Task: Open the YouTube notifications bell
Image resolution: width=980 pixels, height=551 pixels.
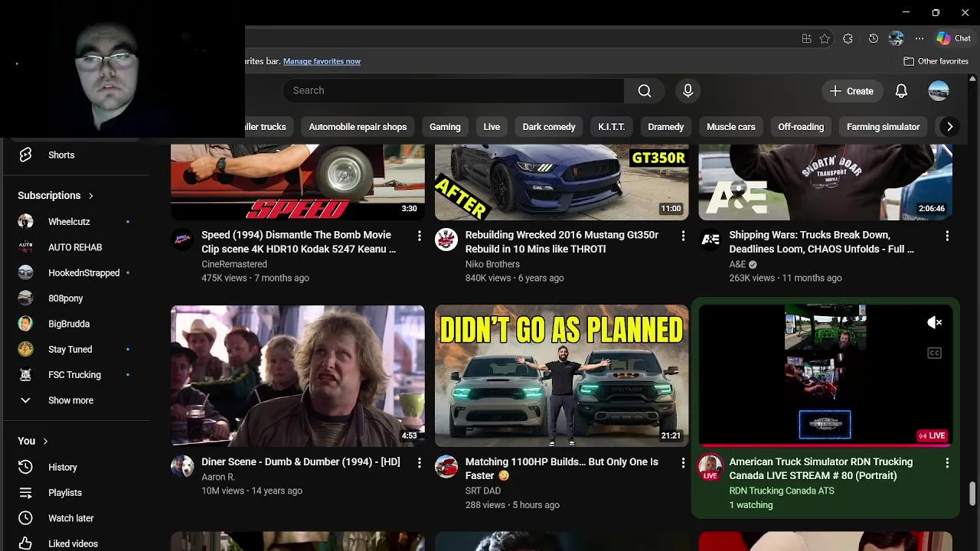Action: pyautogui.click(x=901, y=90)
